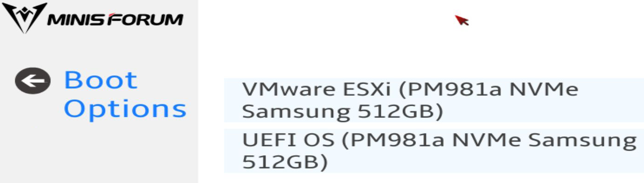Click "UEFI OS (PM981a NVMe Samsung" text
This screenshot has width=644, height=183.
point(440,140)
